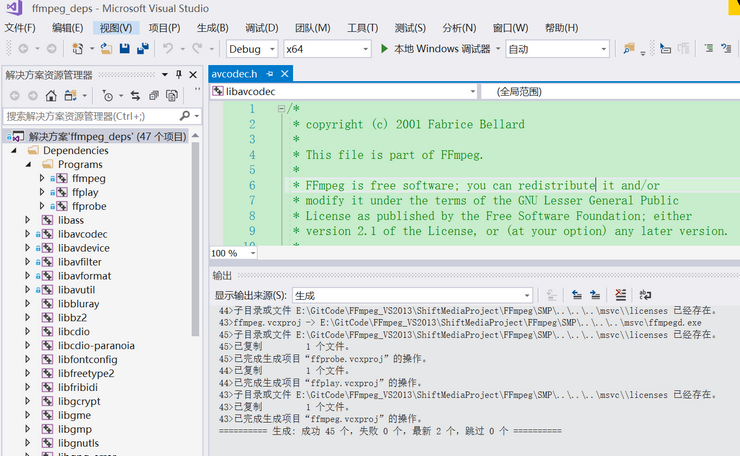Viewport: 740px width, 456px height.
Task: Collapse the Dependencies folder
Action: [x=14, y=150]
